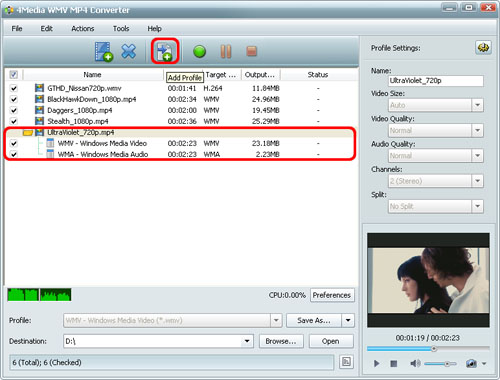
Task: Click the Open destination button
Action: point(331,341)
